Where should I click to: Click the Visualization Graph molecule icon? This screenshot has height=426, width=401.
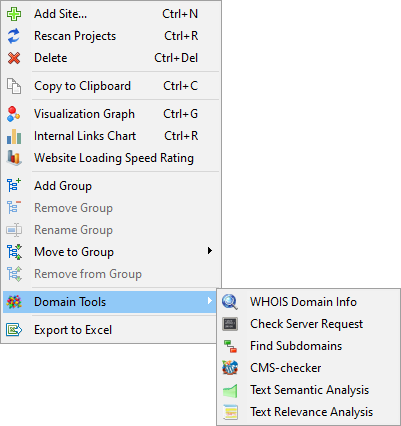pyautogui.click(x=14, y=114)
